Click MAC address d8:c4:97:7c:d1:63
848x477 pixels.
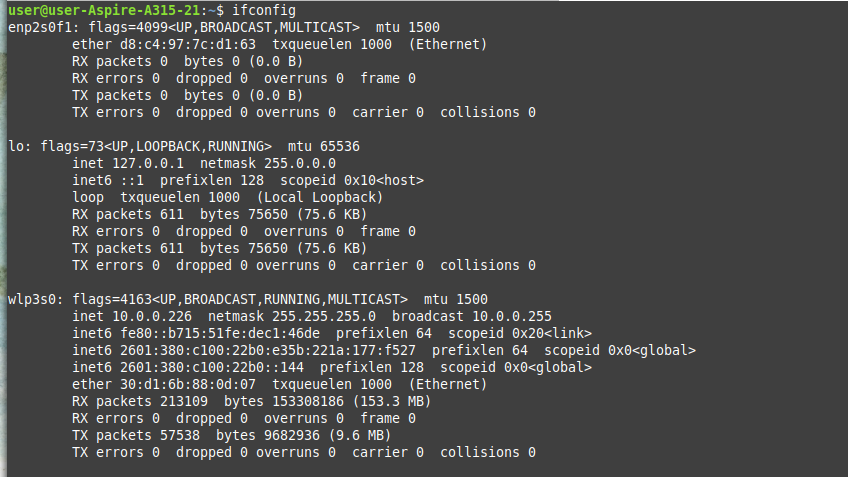point(188,44)
